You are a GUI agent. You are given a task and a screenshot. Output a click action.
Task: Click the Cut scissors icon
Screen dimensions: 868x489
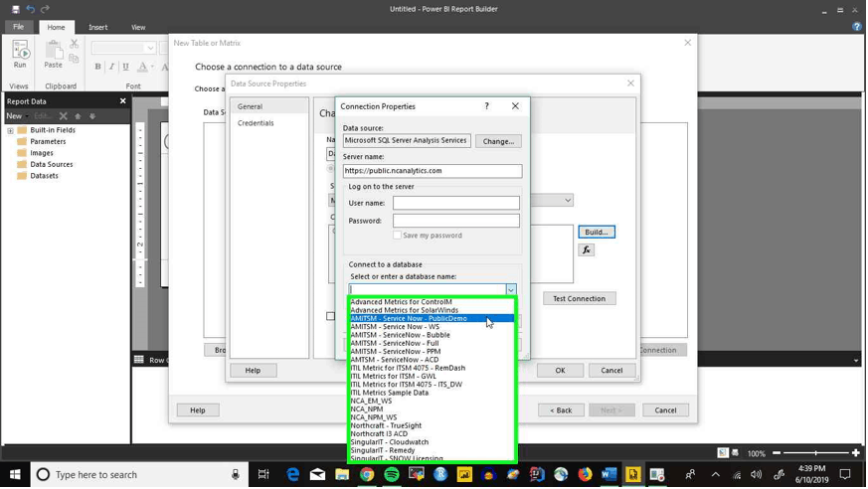tap(75, 44)
